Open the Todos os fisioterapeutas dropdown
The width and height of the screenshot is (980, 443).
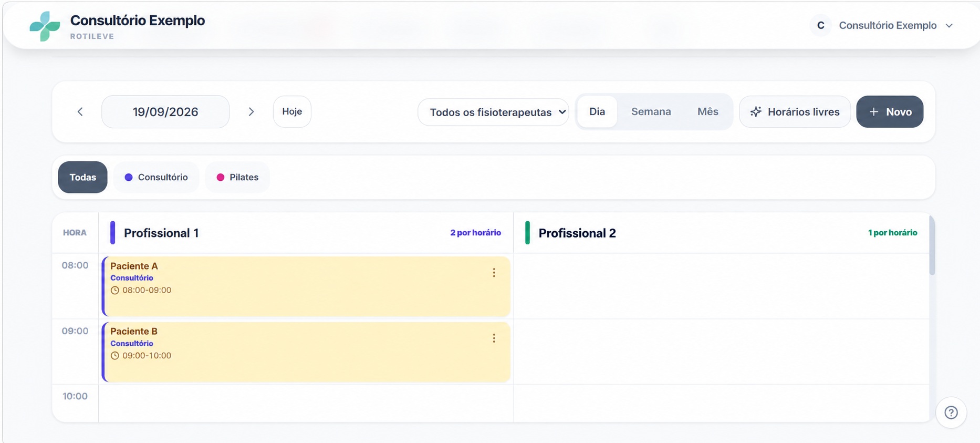tap(493, 112)
